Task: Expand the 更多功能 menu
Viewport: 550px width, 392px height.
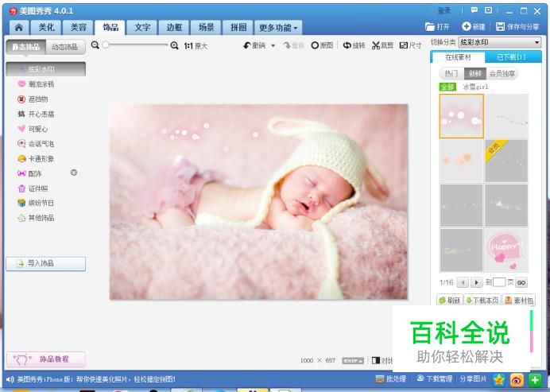Action: (x=278, y=27)
